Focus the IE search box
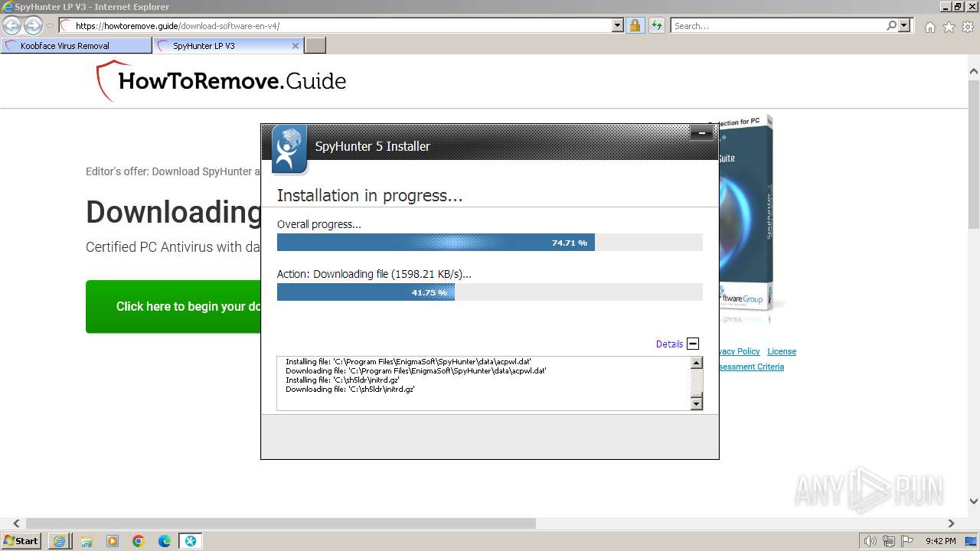980x551 pixels. (x=778, y=26)
